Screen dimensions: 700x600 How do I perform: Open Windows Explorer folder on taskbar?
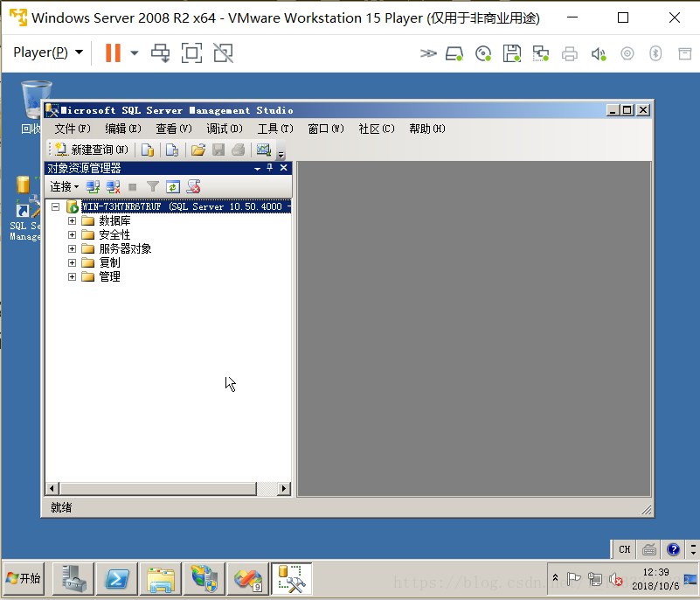(161, 578)
